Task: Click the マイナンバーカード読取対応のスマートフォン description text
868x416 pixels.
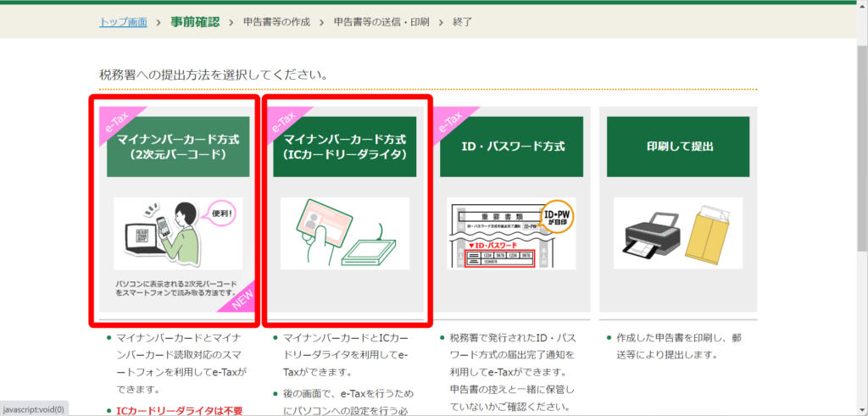Action: (x=181, y=363)
